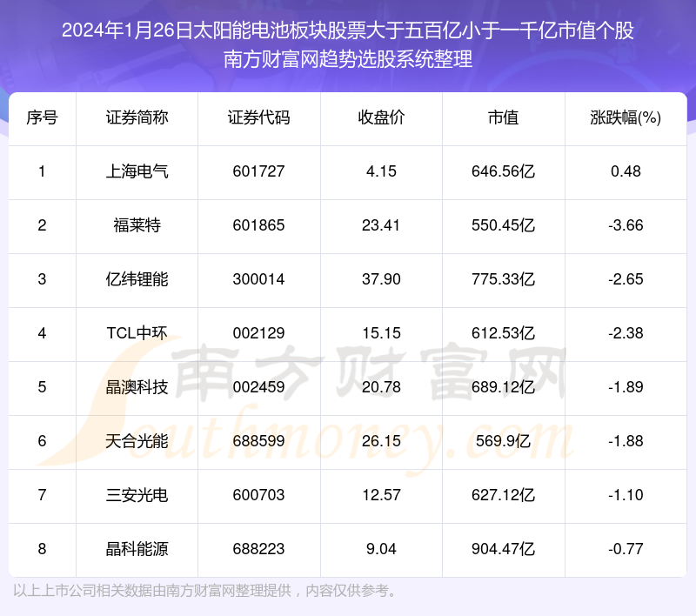Click row number 3 in 序号 column
The height and width of the screenshot is (616, 696).
coord(42,279)
